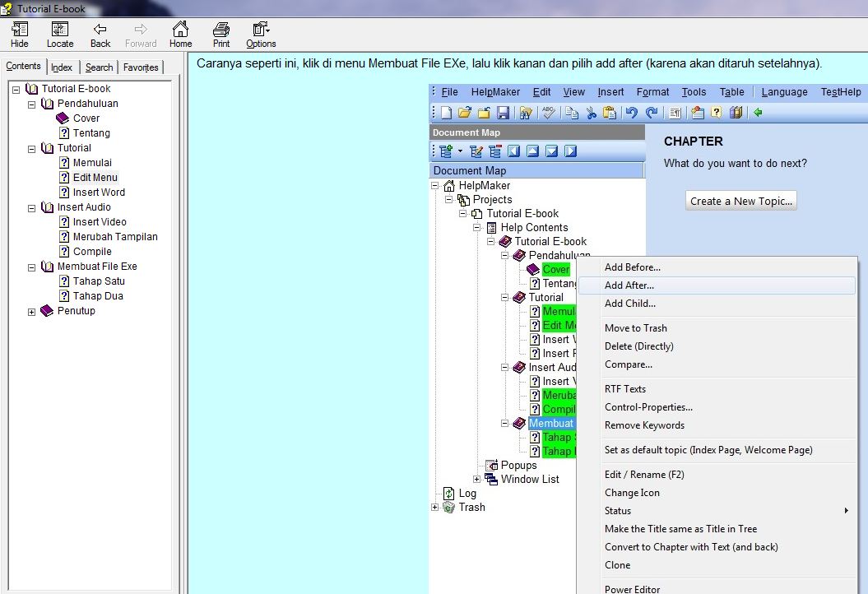Collapse HelpMaker root in Document Map
The image size is (868, 594).
coord(435,185)
